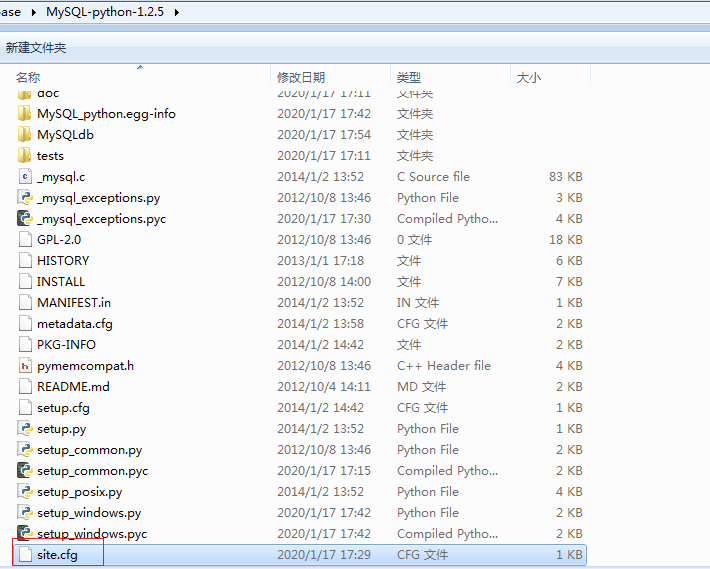This screenshot has width=710, height=569.
Task: Click the 2013/1/1 17:18 date for HISTORY
Action: (321, 260)
